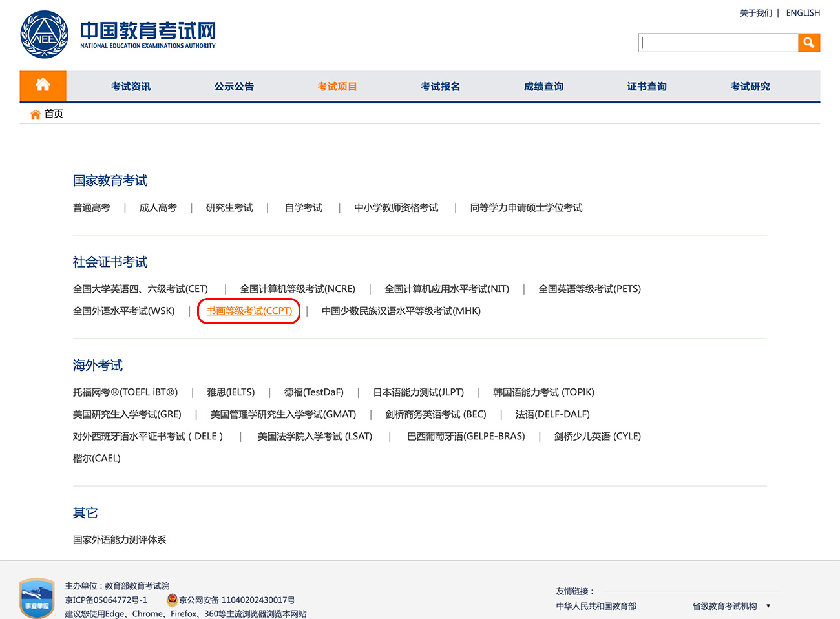
Task: Click the small house icon beside 首页
Action: (x=35, y=114)
